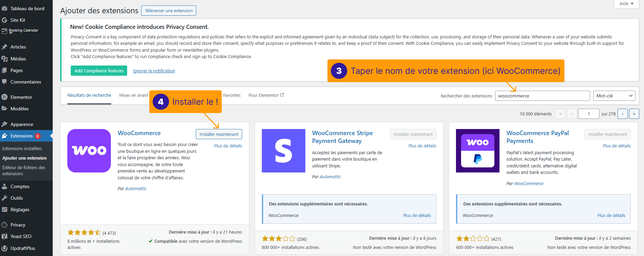Viewport: 644px width, 256px height.
Task: Click the Stripe Payment Gateway S logo
Action: coord(284,151)
